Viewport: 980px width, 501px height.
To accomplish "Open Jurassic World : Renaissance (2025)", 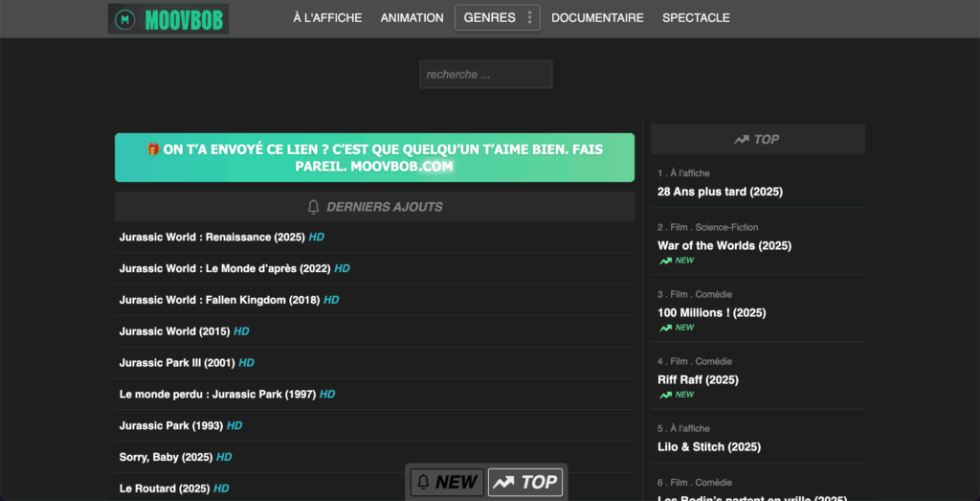I will click(211, 237).
